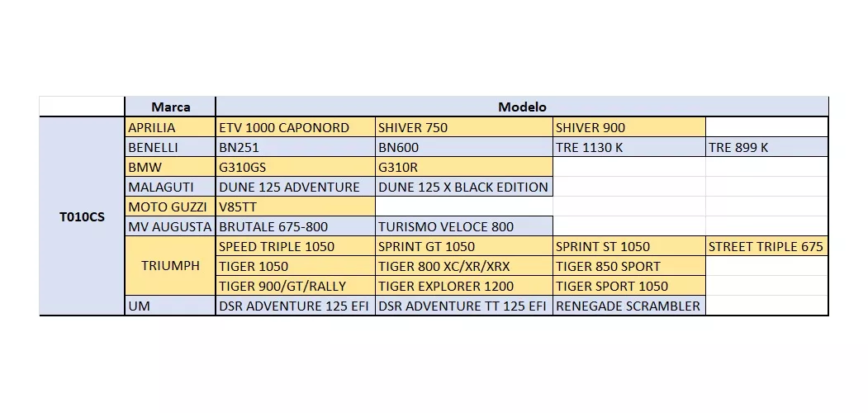The image size is (868, 413).
Task: Click the DUNE 125 X BLACK EDITION cell
Action: coord(464,188)
